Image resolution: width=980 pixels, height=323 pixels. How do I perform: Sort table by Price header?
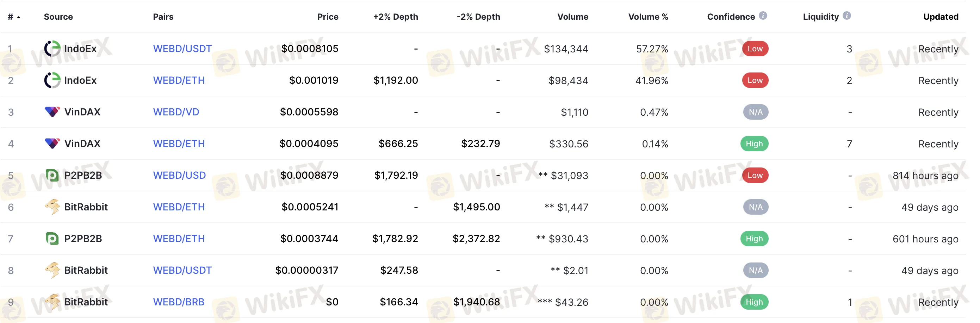point(328,17)
